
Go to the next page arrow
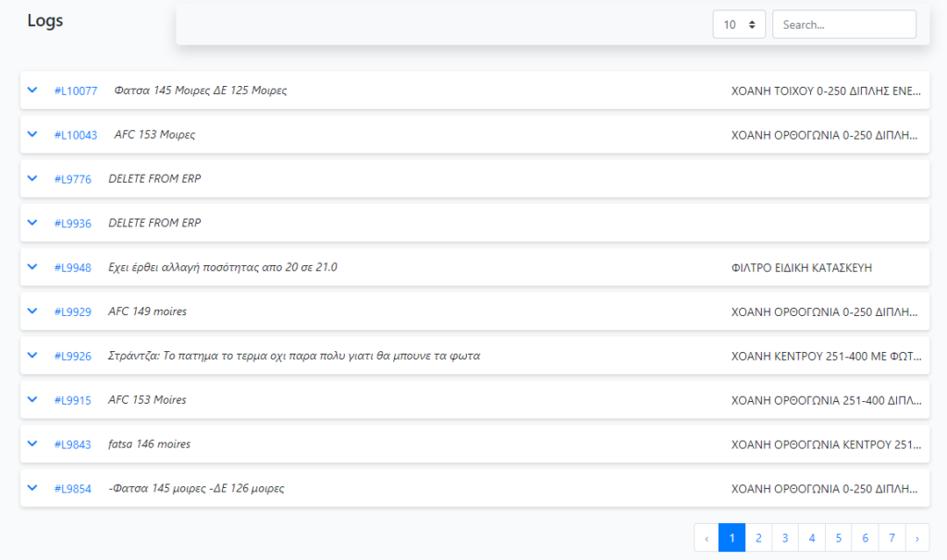click(x=917, y=537)
